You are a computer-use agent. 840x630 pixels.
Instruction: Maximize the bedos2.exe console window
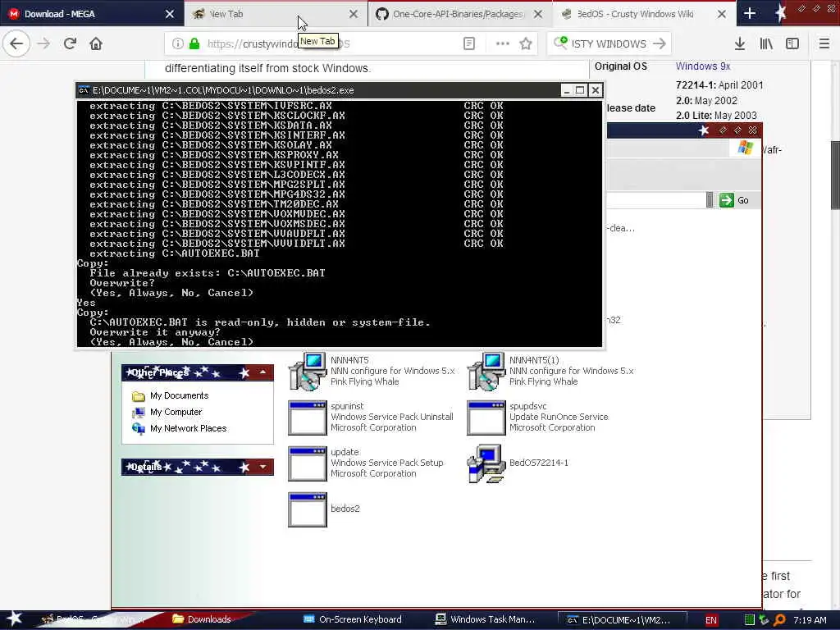(580, 90)
